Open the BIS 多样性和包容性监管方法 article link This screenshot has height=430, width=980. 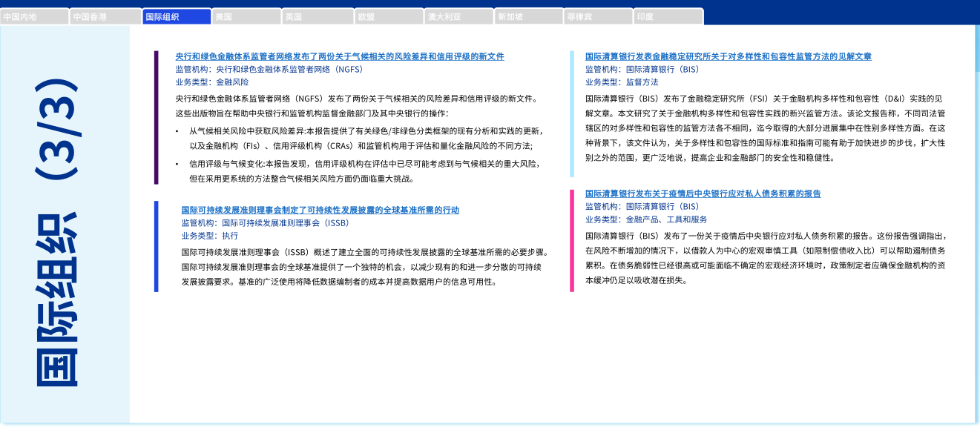click(x=728, y=56)
